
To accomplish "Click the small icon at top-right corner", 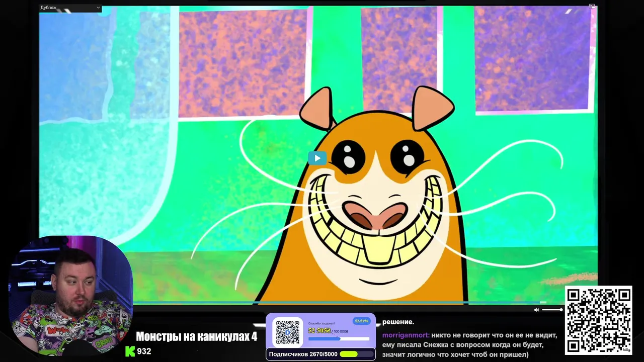I will pos(592,6).
